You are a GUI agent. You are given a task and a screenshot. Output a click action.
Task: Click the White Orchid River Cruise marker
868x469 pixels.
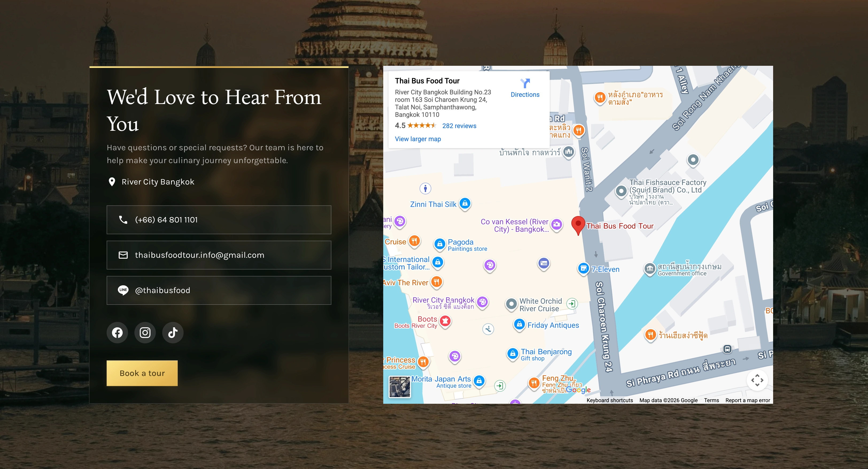511,304
